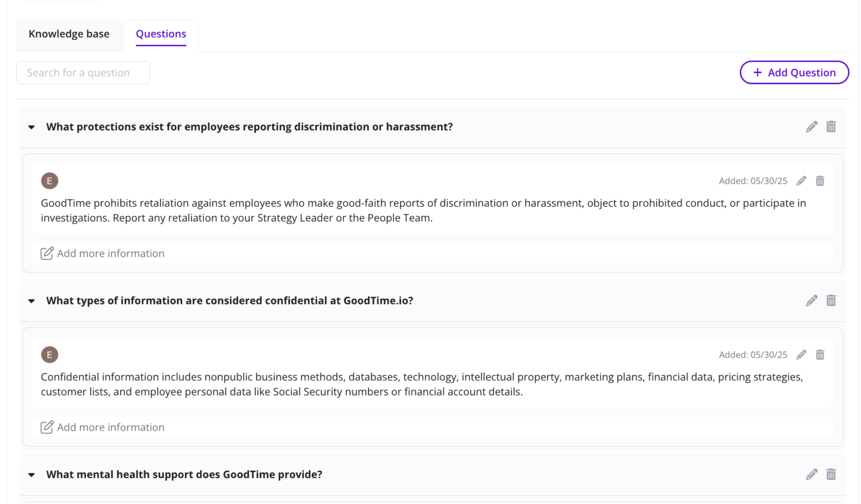The height and width of the screenshot is (504, 861).
Task: Edit the retaliation answer added 05/30/25
Action: coord(801,181)
